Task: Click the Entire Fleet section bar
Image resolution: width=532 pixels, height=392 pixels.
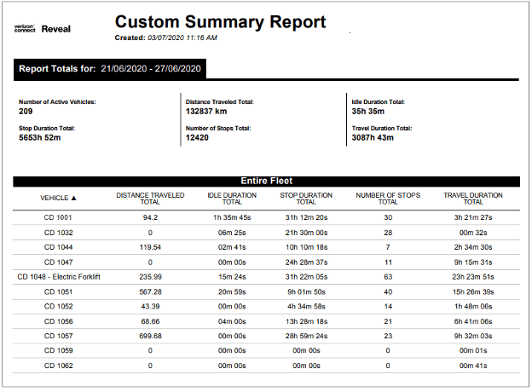Action: tap(266, 181)
